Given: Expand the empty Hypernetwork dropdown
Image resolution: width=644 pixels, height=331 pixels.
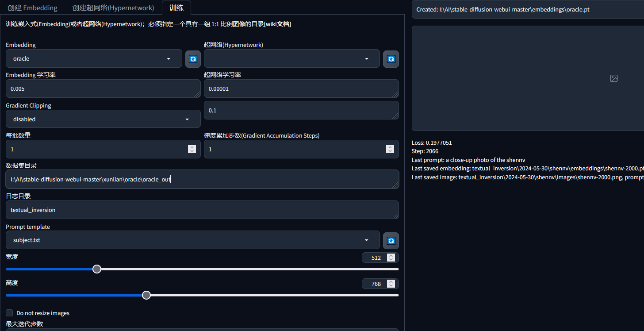Looking at the screenshot, I should tap(291, 59).
